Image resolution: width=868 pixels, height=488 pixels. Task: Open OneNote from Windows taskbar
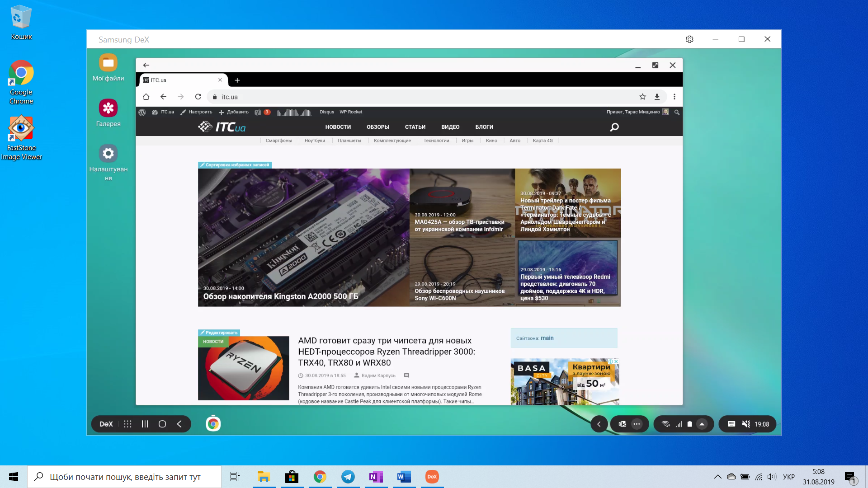click(x=376, y=477)
